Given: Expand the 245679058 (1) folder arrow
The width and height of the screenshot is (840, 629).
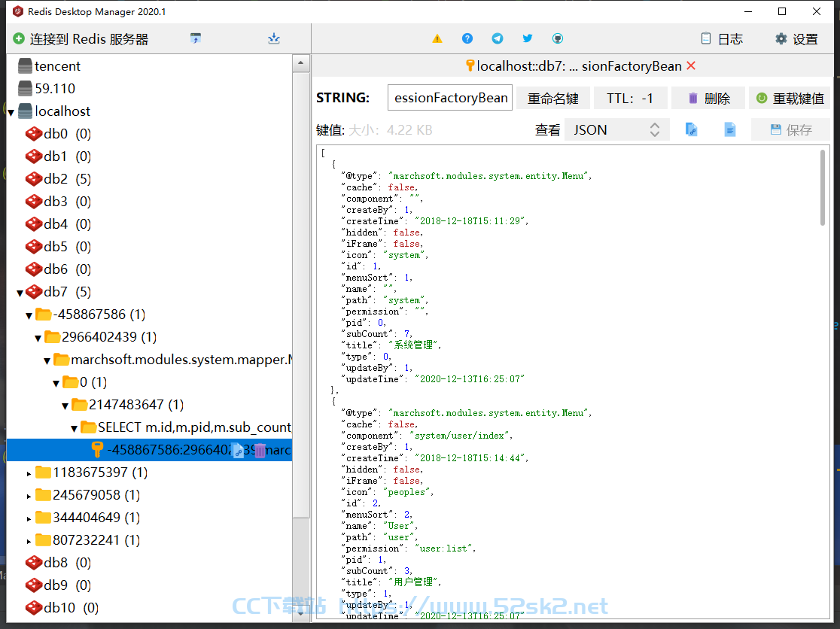Looking at the screenshot, I should tap(29, 496).
